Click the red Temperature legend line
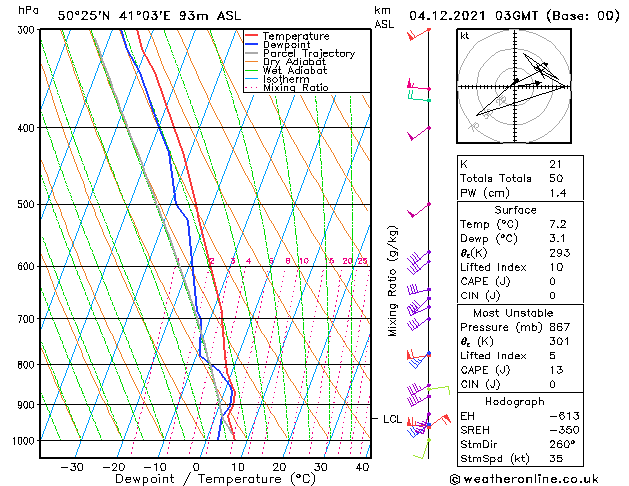The height and width of the screenshot is (486, 629). click(x=251, y=36)
